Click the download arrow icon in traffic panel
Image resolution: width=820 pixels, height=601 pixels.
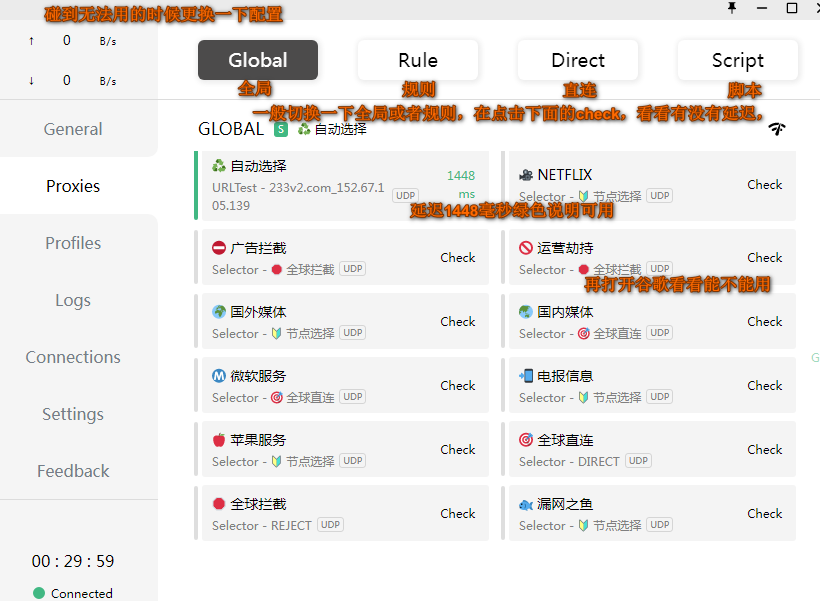click(x=31, y=81)
